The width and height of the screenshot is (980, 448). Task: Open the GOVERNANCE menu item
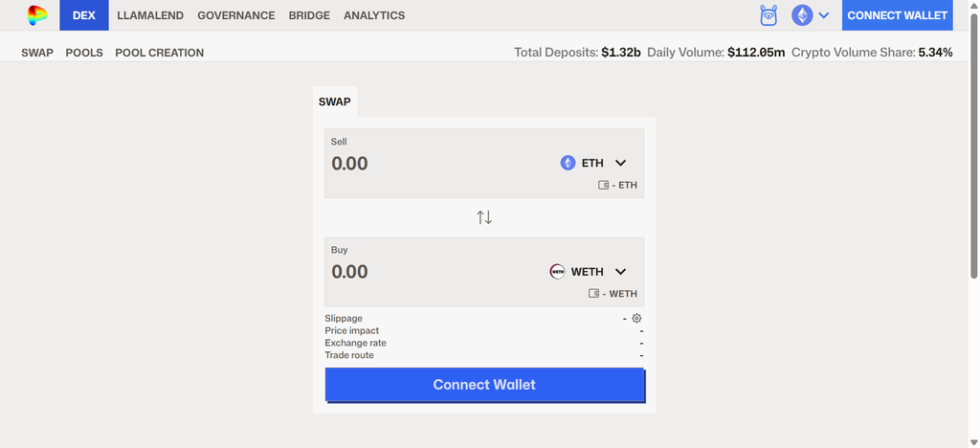[236, 15]
